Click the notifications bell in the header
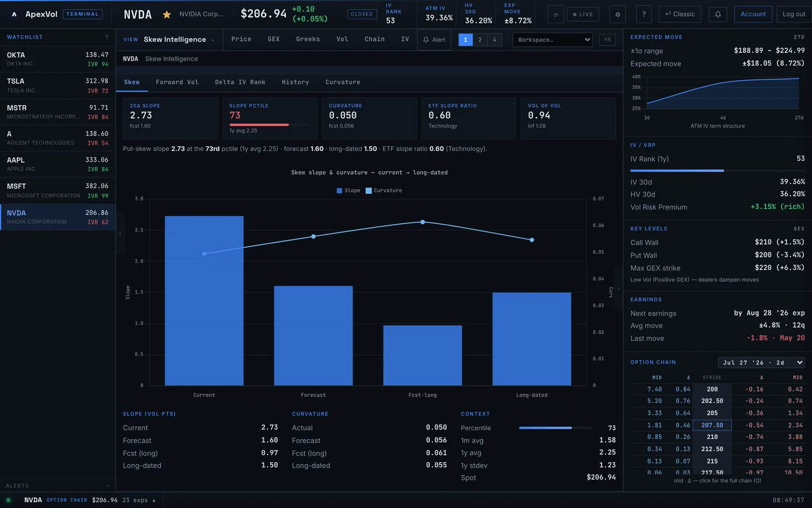The image size is (812, 508). pos(717,15)
